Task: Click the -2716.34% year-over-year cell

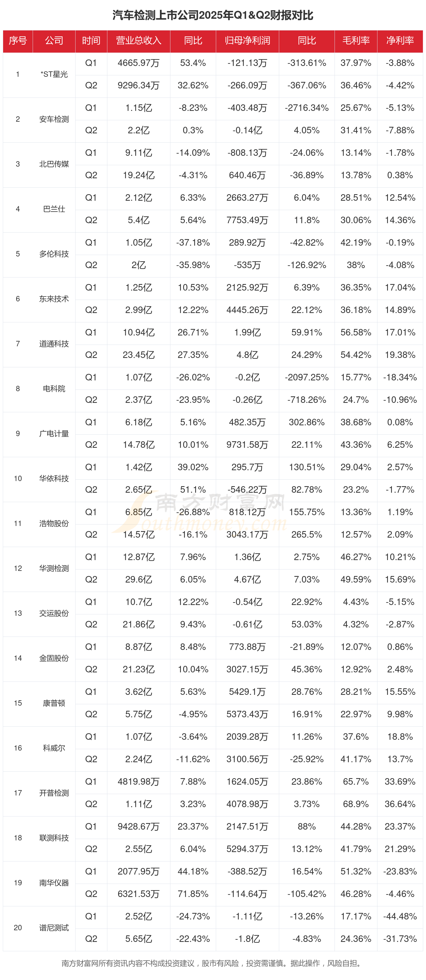Action: pyautogui.click(x=307, y=108)
